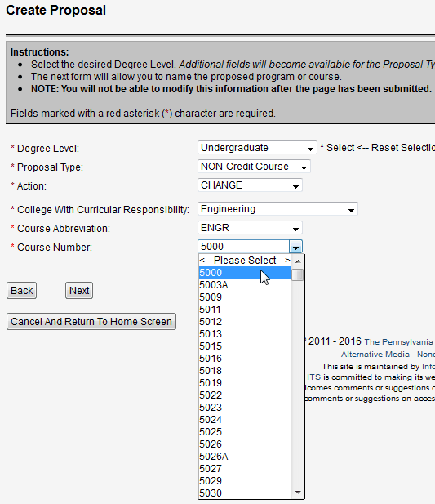
Task: Open the Course Abbreviation dropdown showing ENGR
Action: 250,228
